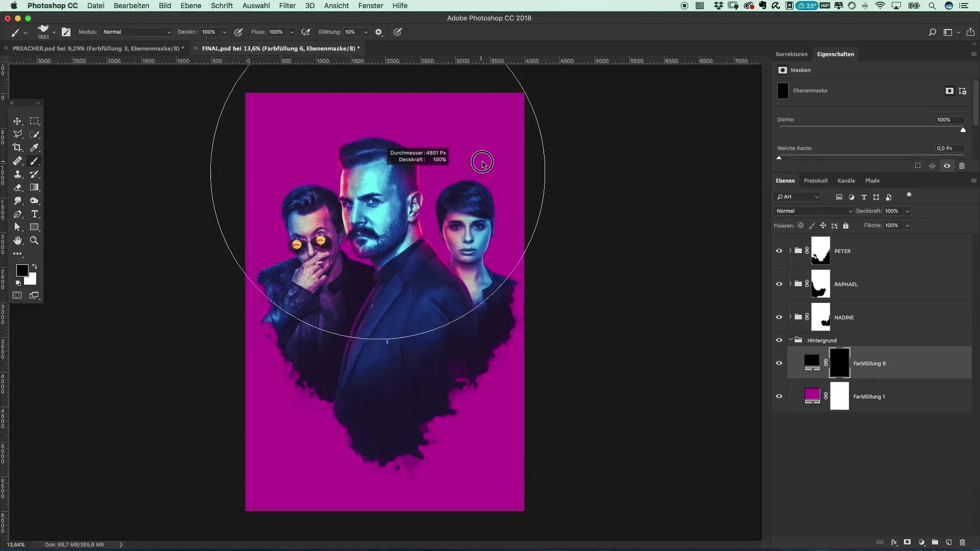Select the Brush tool in toolbox
The width and height of the screenshot is (980, 551).
click(34, 161)
